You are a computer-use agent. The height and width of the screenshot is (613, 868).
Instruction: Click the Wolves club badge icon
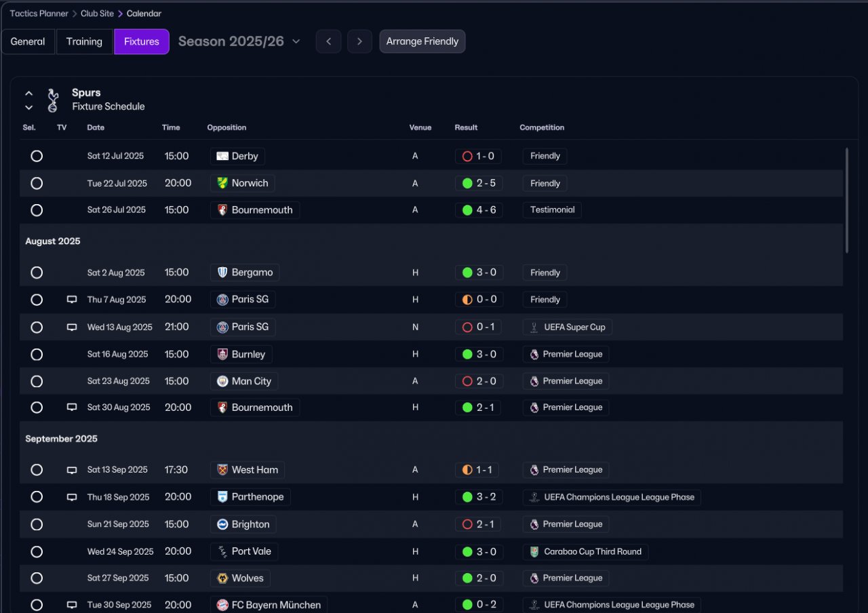[x=222, y=578]
